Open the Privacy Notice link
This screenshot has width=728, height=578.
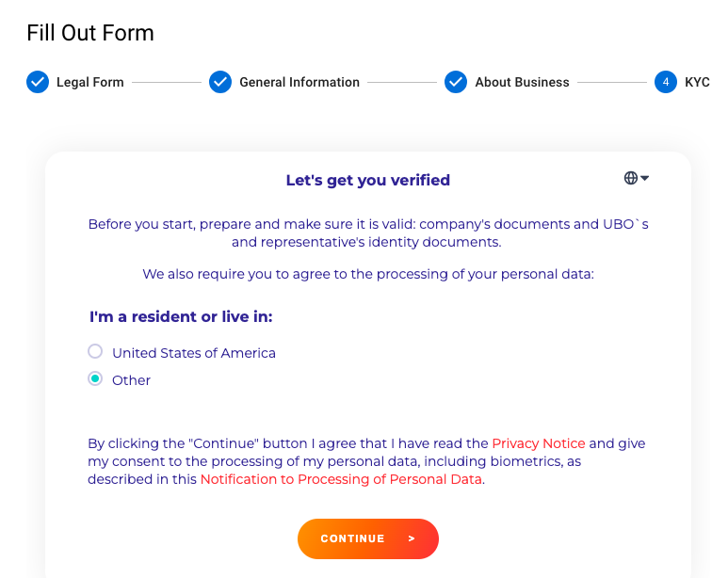pyautogui.click(x=538, y=443)
